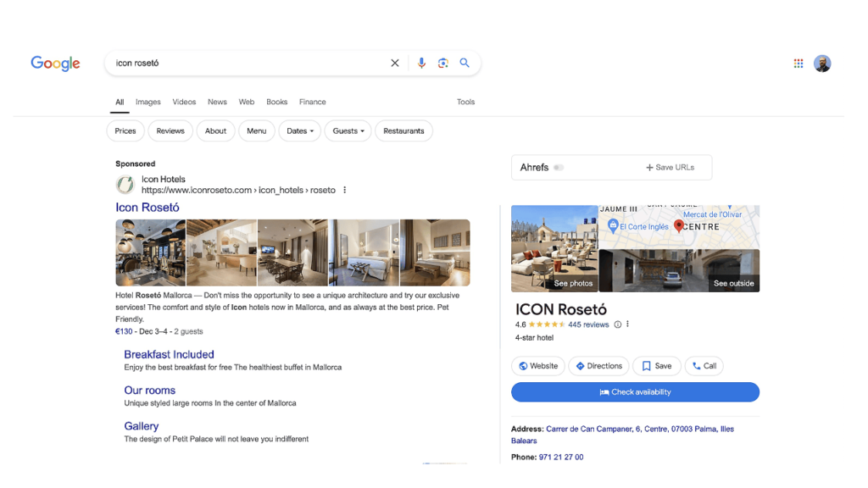Open the hotel address link
868x488 pixels.
click(622, 435)
